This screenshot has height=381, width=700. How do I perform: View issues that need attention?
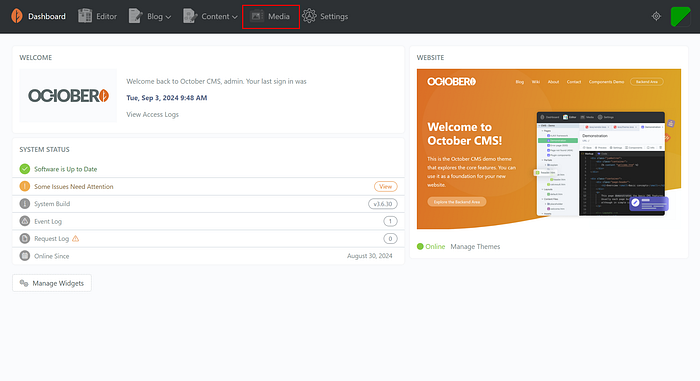(x=385, y=186)
